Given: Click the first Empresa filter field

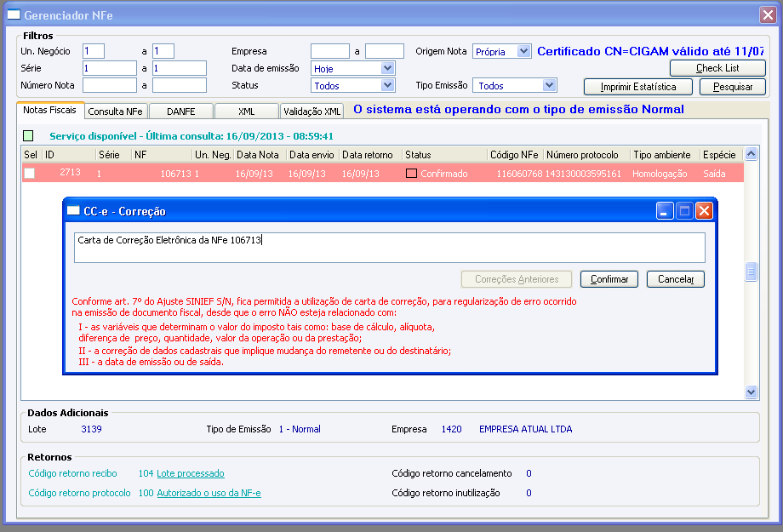Looking at the screenshot, I should (330, 51).
